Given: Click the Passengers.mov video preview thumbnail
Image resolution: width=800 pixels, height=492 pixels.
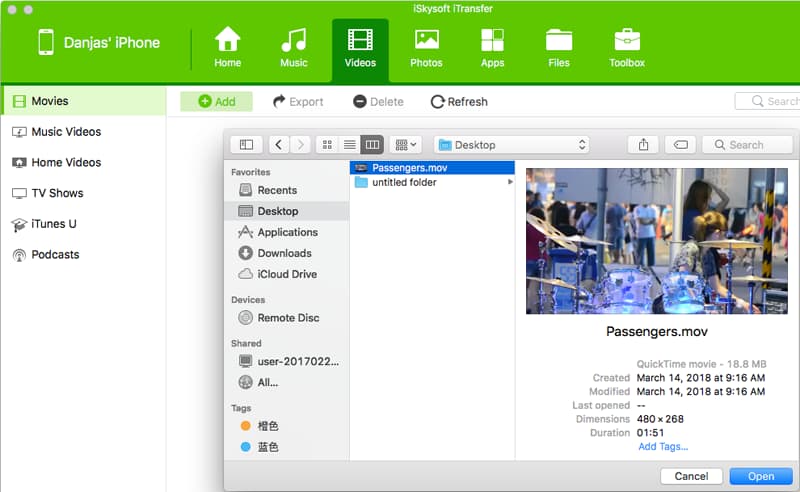Looking at the screenshot, I should [x=656, y=240].
